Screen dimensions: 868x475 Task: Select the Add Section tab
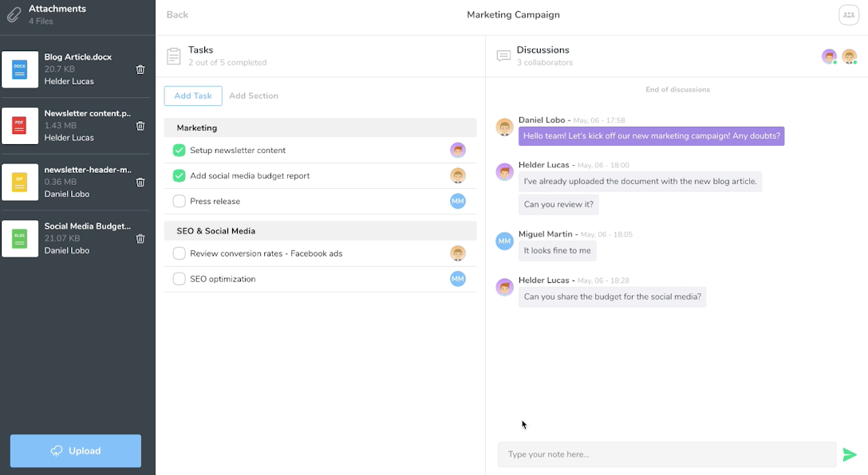click(253, 95)
